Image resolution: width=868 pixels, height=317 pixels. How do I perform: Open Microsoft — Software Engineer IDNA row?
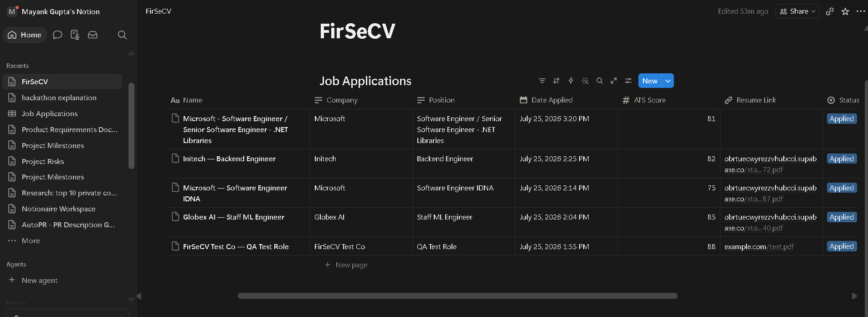click(x=235, y=193)
